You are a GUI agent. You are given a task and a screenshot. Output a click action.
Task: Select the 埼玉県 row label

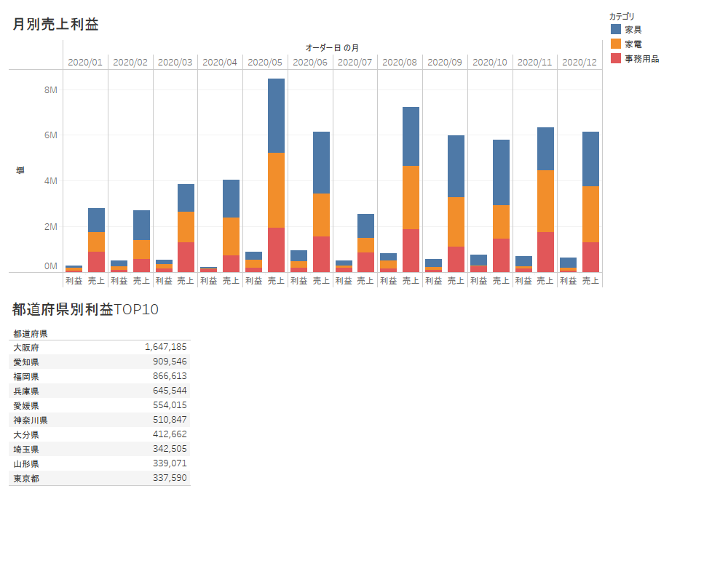tap(26, 450)
